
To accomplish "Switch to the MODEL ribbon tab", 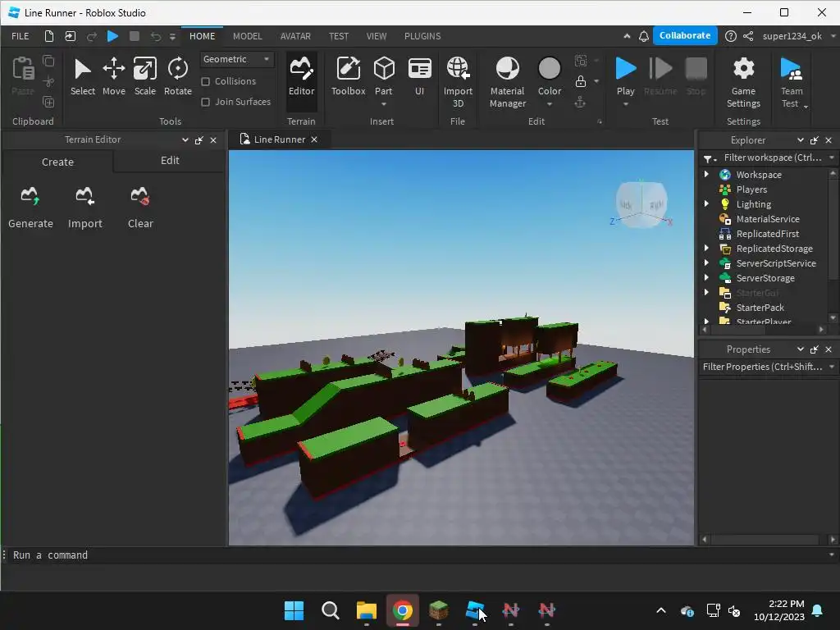I will [x=248, y=36].
